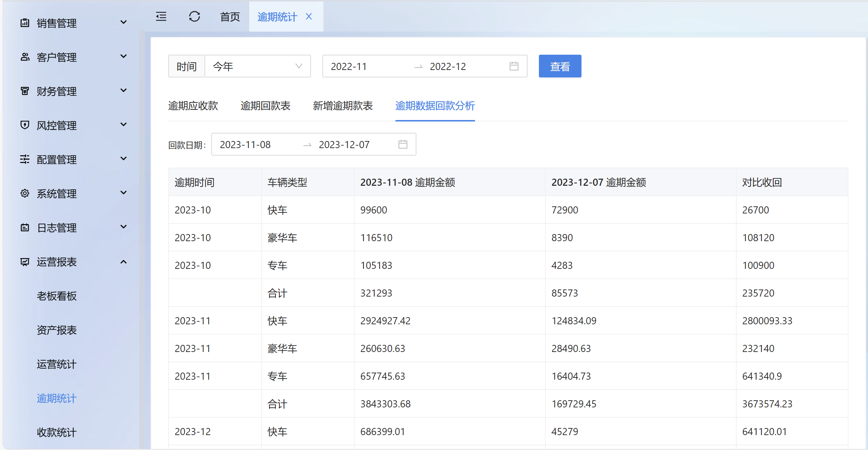
Task: Click the 2023-11-08 start date field
Action: point(245,145)
